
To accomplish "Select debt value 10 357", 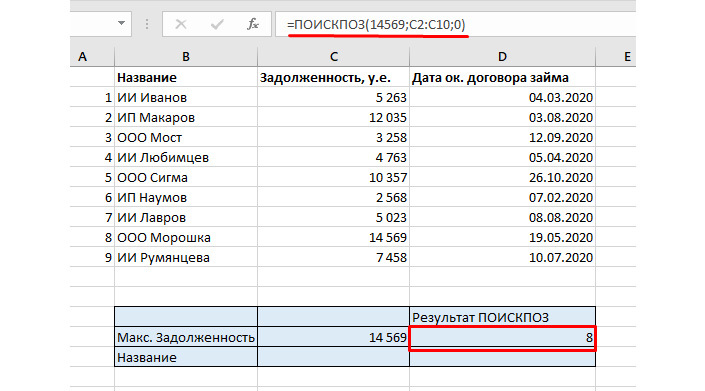I will tap(334, 177).
